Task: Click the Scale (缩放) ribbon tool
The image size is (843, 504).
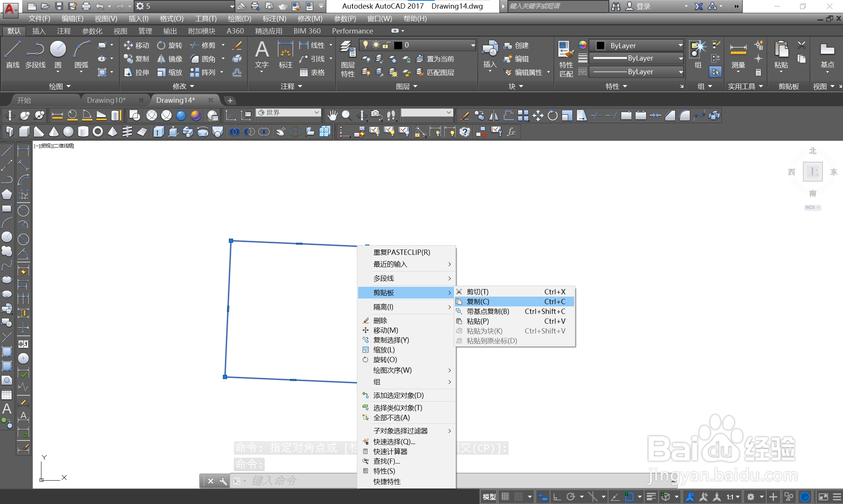Action: click(x=170, y=72)
